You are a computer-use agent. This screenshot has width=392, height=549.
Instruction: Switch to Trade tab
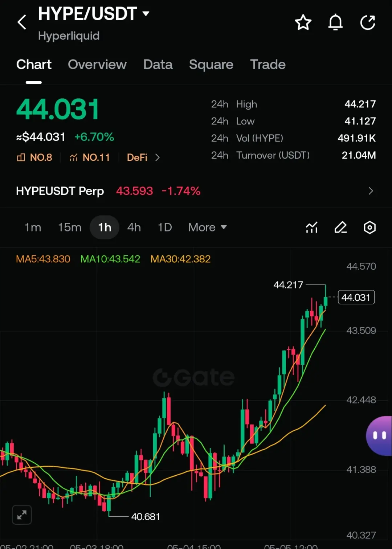(268, 65)
